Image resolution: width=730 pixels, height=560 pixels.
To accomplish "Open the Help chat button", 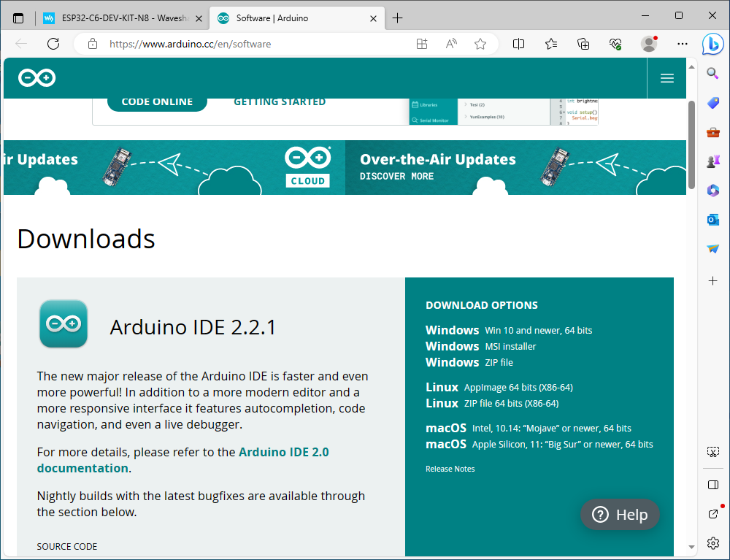I will tap(620, 515).
